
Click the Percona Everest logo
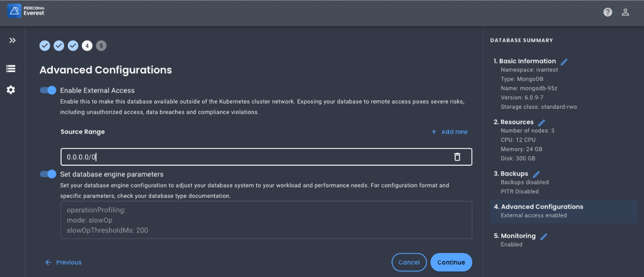click(26, 11)
